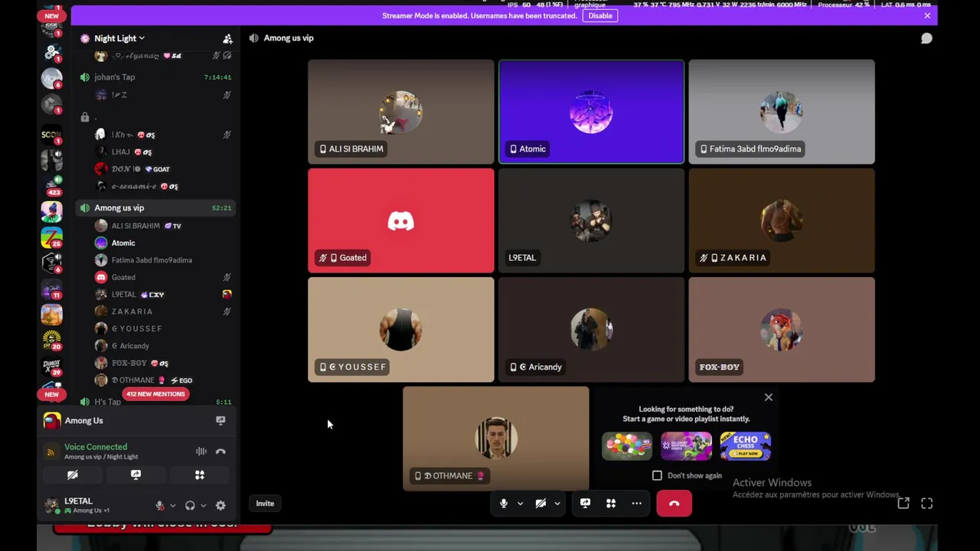Open activities launcher in the call bar
This screenshot has width=980, height=551.
(x=611, y=504)
